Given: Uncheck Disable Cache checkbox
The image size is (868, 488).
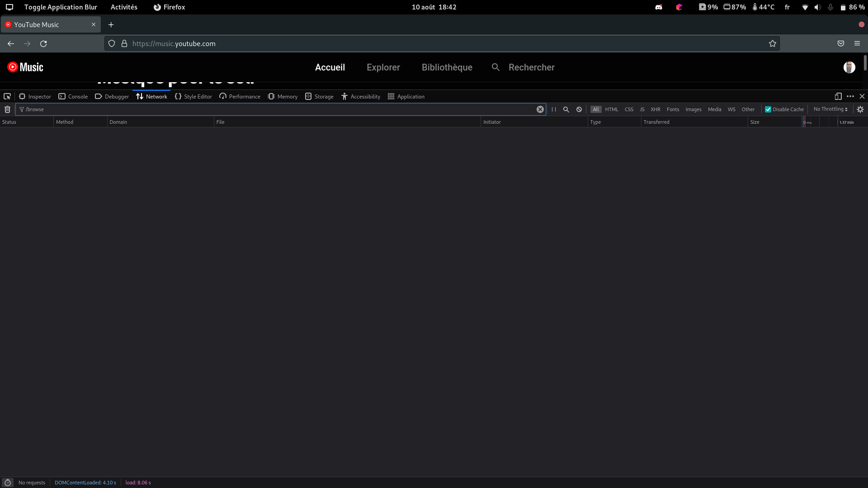Looking at the screenshot, I should tap(768, 109).
